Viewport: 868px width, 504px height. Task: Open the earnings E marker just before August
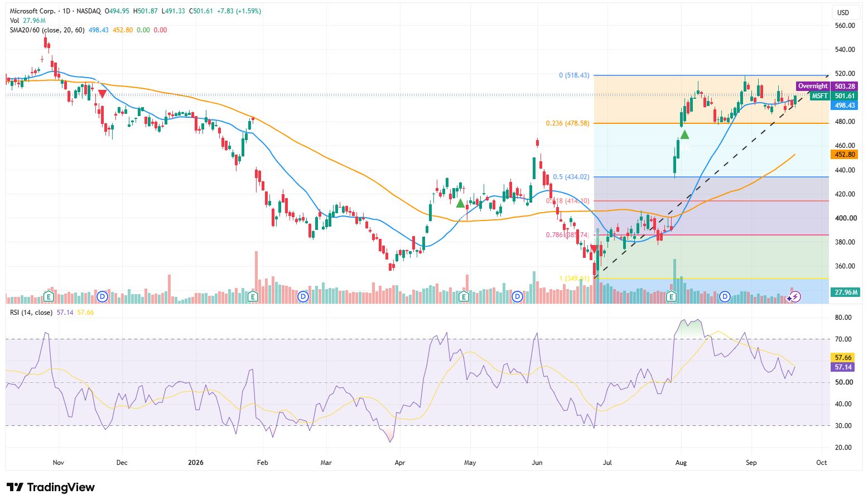[x=672, y=296]
